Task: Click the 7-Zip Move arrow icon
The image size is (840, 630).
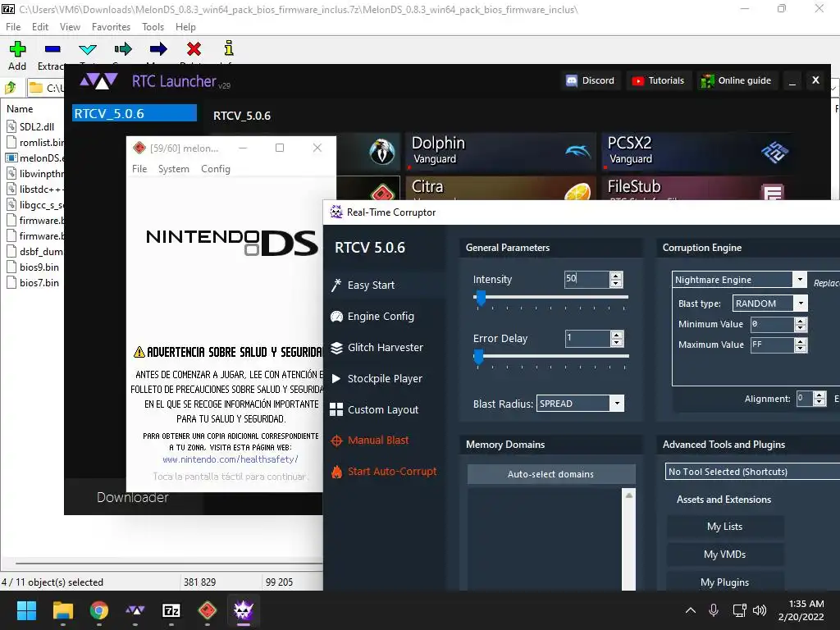Action: coord(158,49)
